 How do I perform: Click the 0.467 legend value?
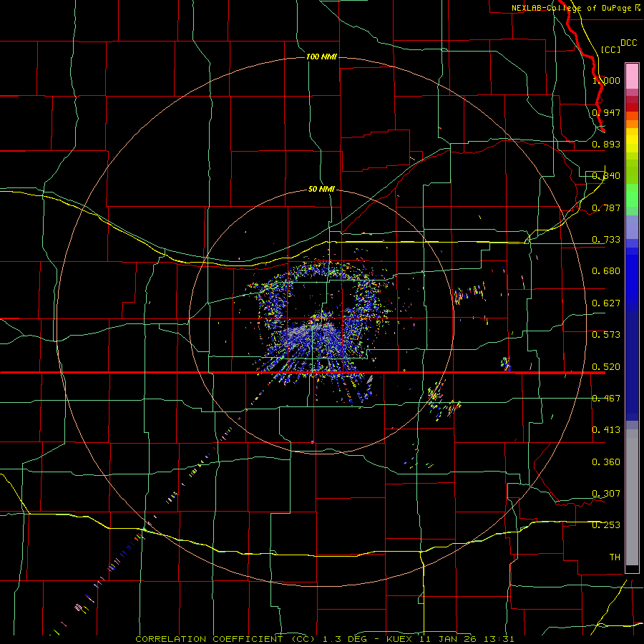point(606,399)
